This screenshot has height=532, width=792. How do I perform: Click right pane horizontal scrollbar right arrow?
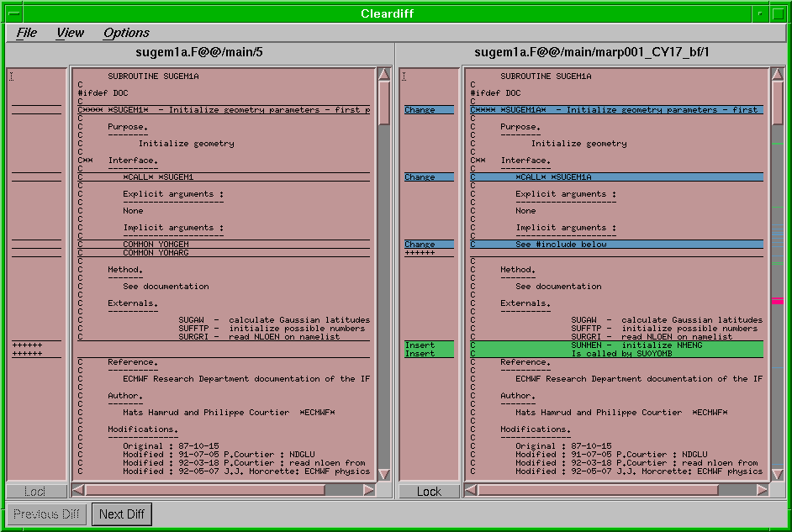(763, 490)
